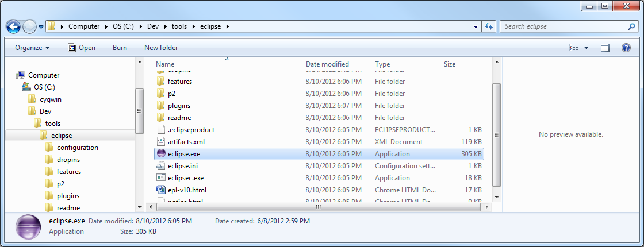Expand subfolders arrow after eclipse in address bar
The height and width of the screenshot is (247, 644).
[227, 26]
